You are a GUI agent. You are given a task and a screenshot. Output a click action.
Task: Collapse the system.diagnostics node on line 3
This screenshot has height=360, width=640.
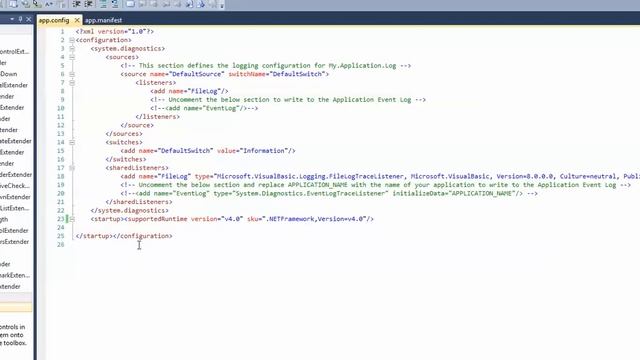[x=72, y=49]
